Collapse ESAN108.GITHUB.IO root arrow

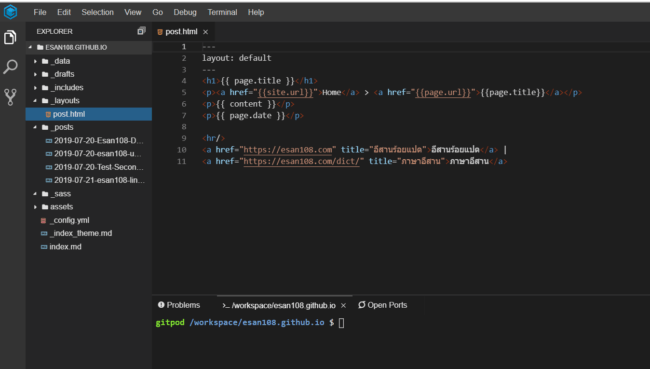[x=30, y=48]
